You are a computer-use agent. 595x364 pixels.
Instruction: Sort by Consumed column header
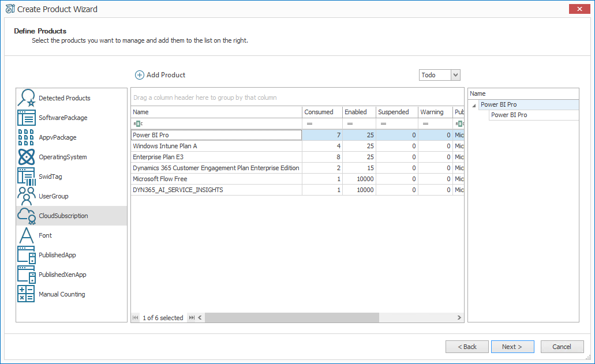[322, 112]
